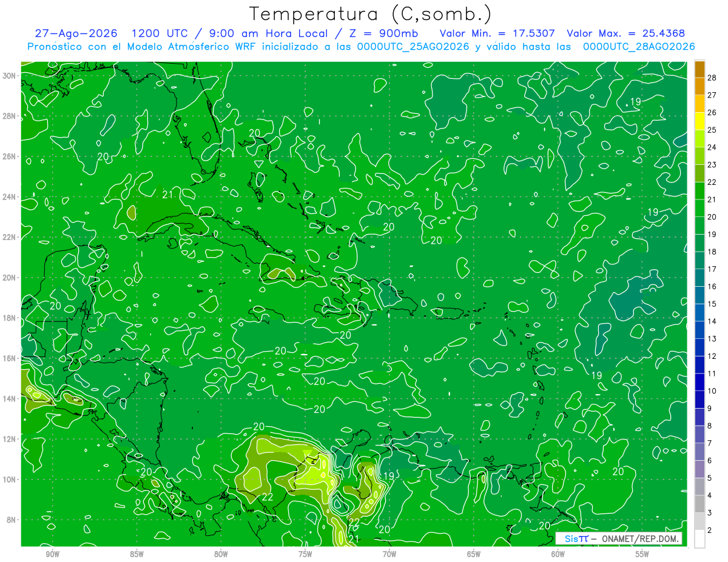
Task: Select the date '27-Ago-2026' in header
Action: [76, 33]
